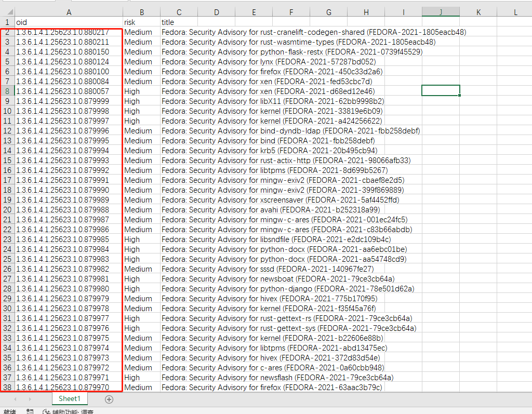Select oid cell ending 879999

[x=69, y=101]
